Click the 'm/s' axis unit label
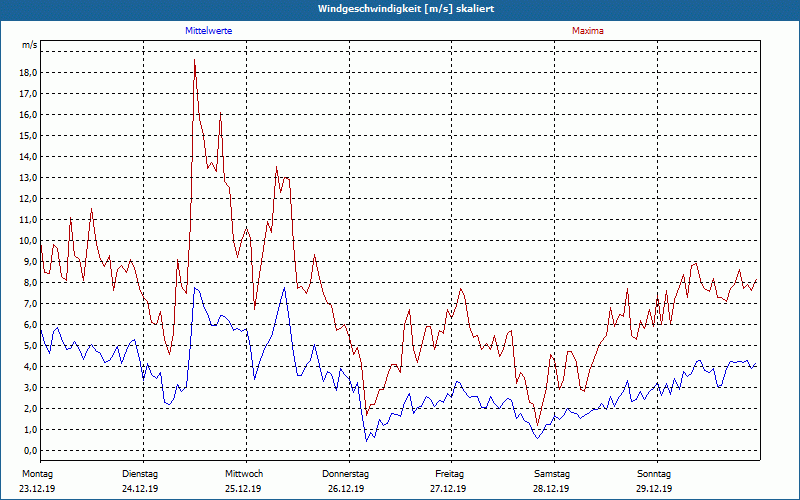This screenshot has height=500, width=800. [x=29, y=45]
